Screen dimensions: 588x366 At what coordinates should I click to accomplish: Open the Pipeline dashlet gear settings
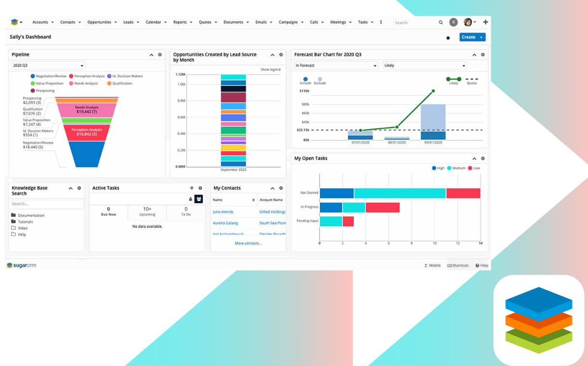[x=160, y=55]
